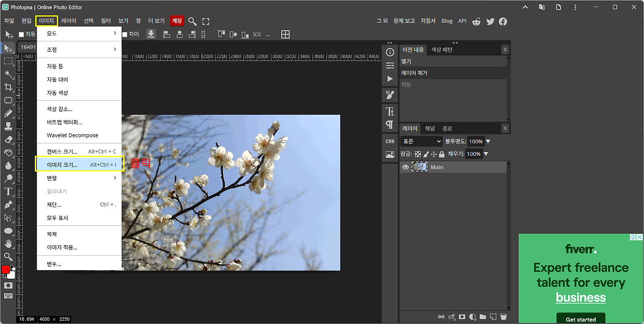Screen dimensions: 644x324
Task: Select the Crop tool
Action: [x=9, y=87]
